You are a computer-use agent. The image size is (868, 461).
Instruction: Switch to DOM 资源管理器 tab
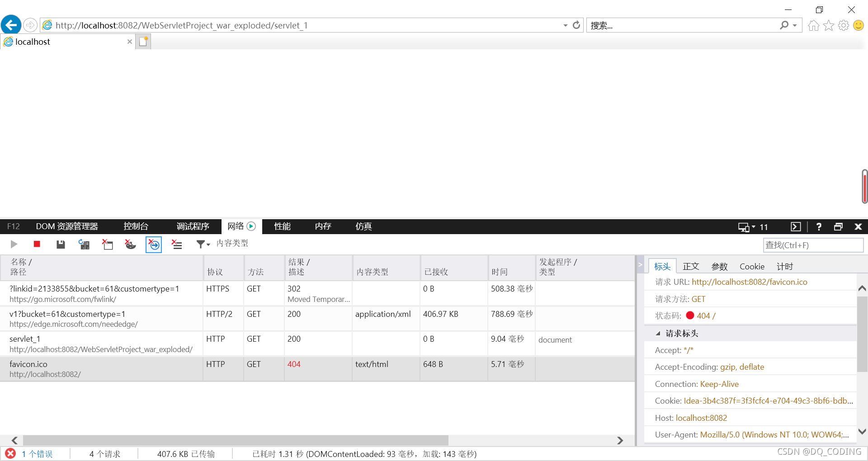[67, 226]
